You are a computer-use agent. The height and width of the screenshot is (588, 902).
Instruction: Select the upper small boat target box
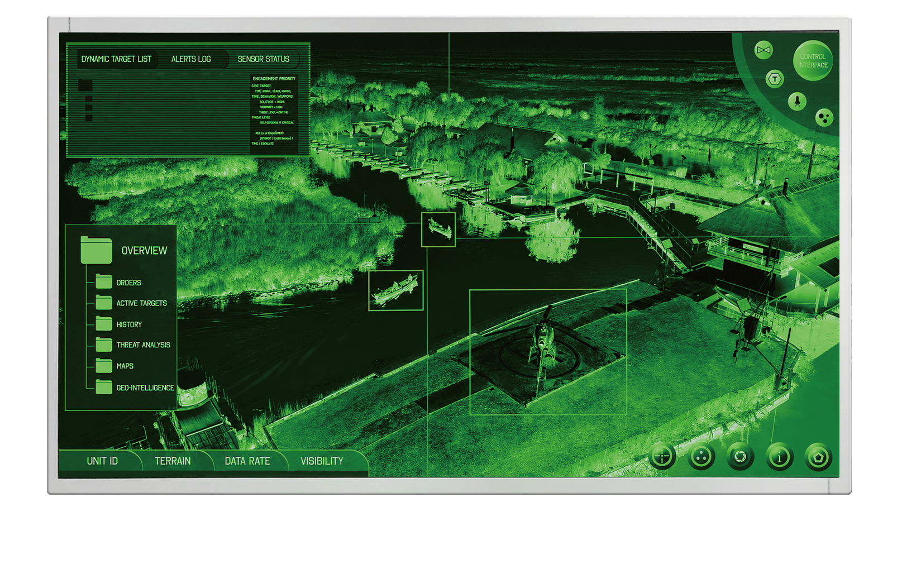pyautogui.click(x=438, y=230)
